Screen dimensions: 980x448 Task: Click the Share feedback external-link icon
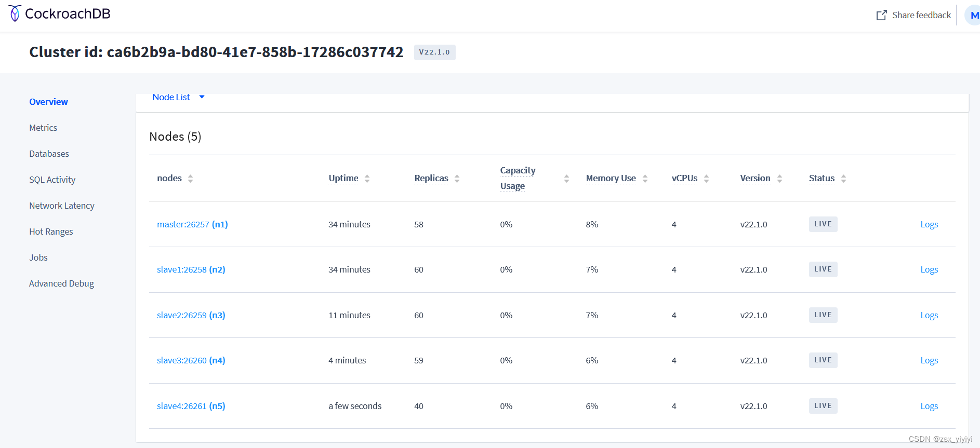(881, 15)
